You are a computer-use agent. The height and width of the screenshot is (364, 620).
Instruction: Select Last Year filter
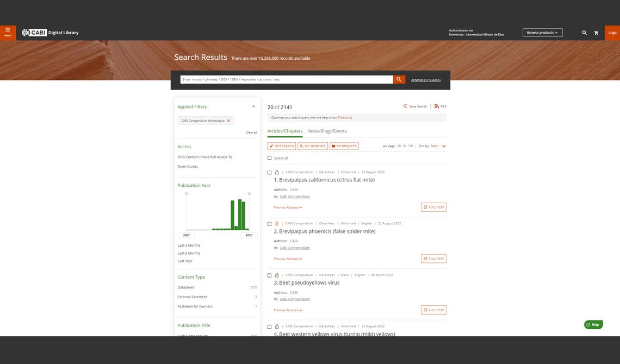pyautogui.click(x=185, y=261)
